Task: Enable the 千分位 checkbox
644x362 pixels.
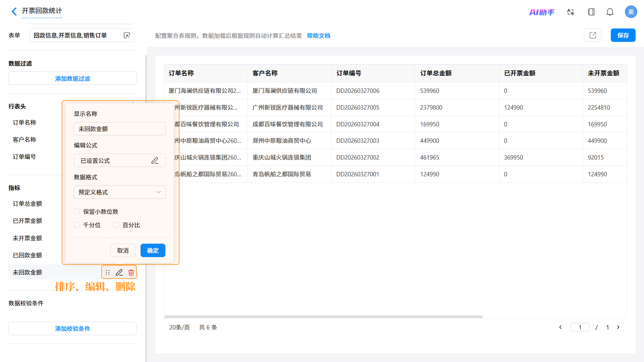Action: point(77,225)
